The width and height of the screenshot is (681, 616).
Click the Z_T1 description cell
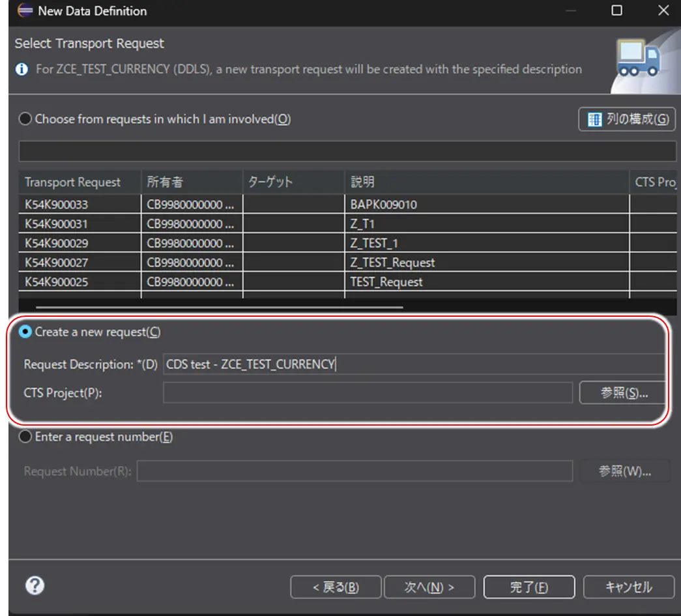pos(487,224)
